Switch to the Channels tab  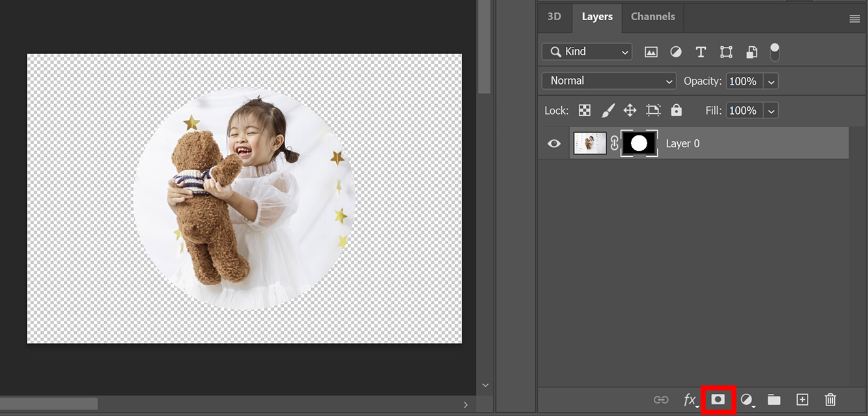tap(652, 16)
